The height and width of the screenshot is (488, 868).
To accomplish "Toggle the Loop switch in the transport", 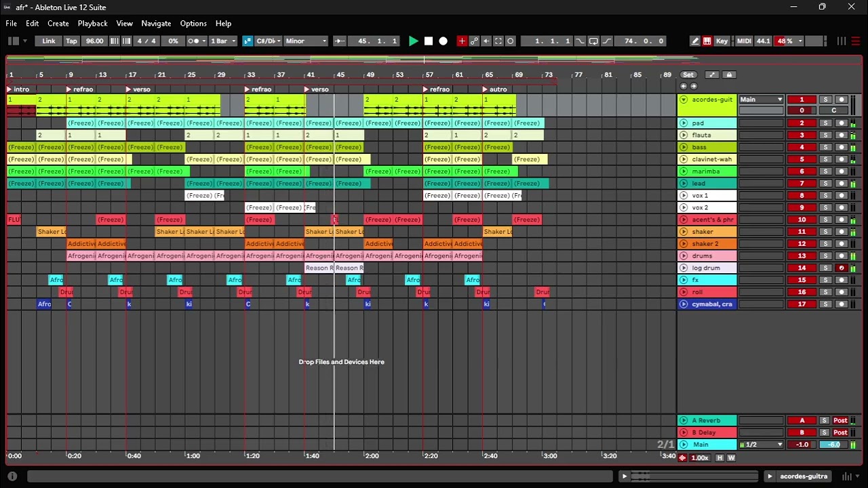I will 593,41.
